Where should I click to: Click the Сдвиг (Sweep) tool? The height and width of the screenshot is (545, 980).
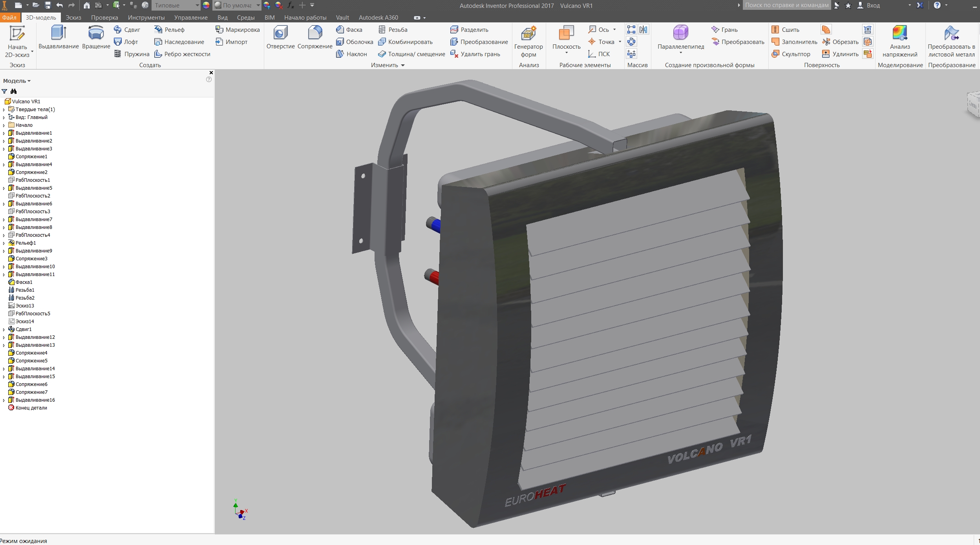127,29
